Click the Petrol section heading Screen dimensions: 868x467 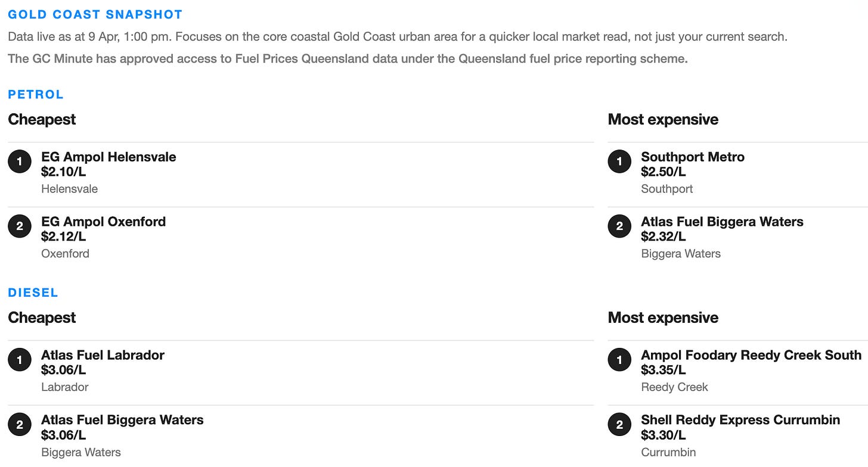pyautogui.click(x=36, y=94)
